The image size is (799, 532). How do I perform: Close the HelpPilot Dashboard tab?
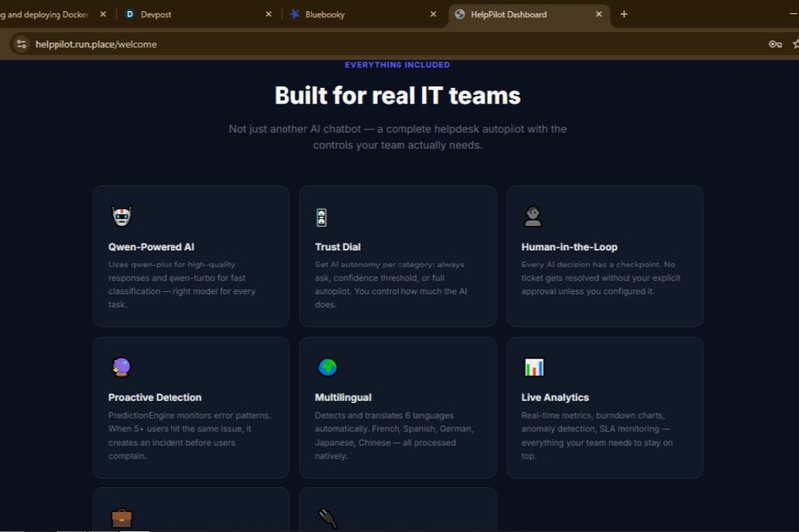599,14
